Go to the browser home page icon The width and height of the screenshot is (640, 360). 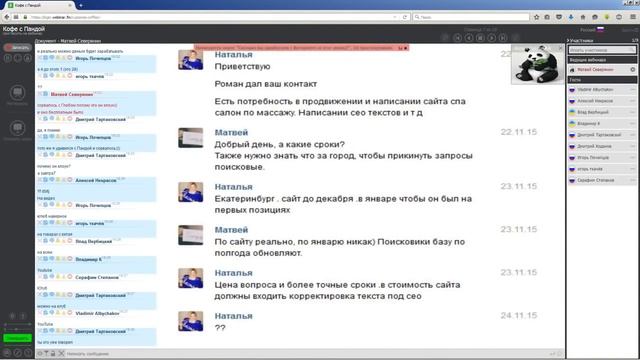pos(582,17)
